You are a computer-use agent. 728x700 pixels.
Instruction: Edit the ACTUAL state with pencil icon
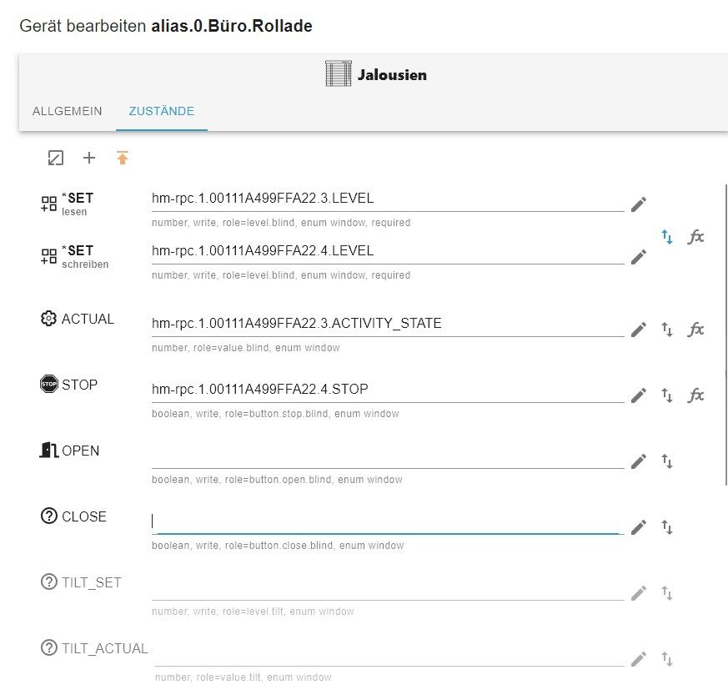pyautogui.click(x=639, y=330)
